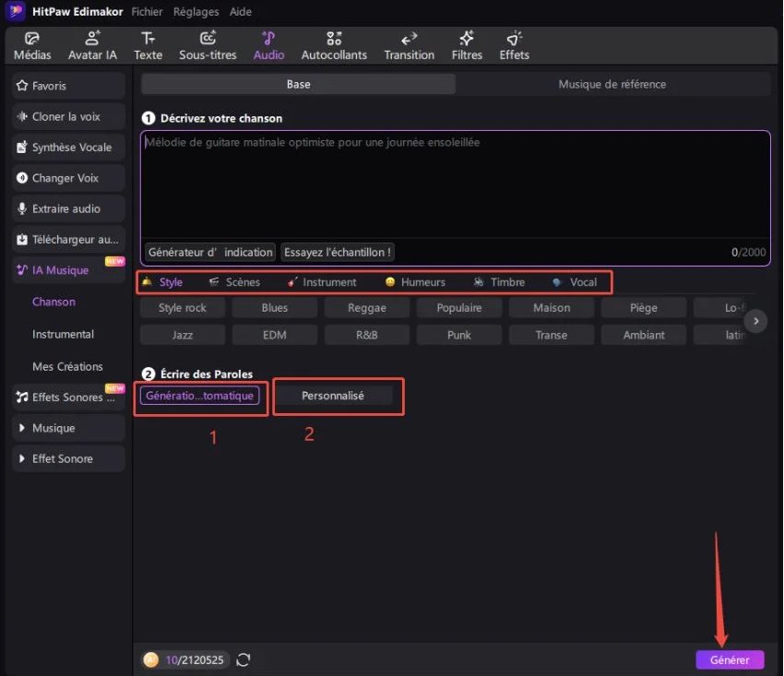Screen dimensions: 784x676
Task: Select the Filtres toolbar icon
Action: (x=467, y=45)
